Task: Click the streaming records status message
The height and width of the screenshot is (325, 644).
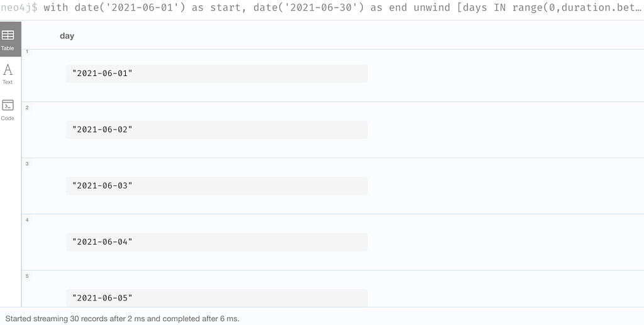Action: pyautogui.click(x=123, y=319)
